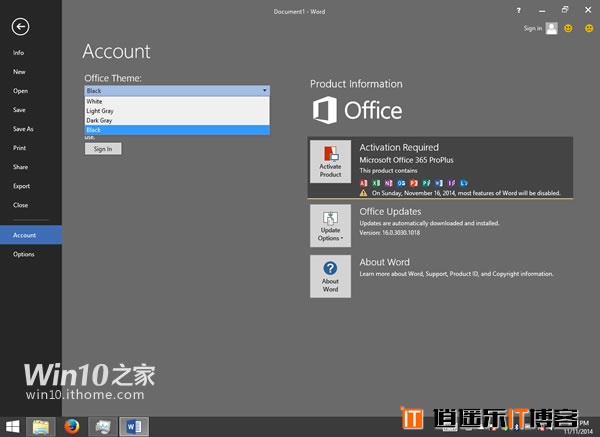This screenshot has width=600, height=437.
Task: Click the Outlook app icon
Action: pos(401,183)
